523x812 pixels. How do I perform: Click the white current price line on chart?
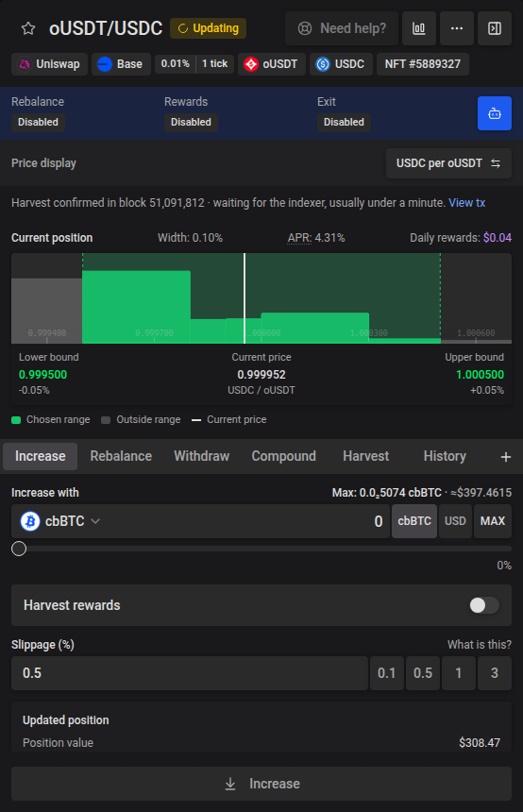pos(245,298)
